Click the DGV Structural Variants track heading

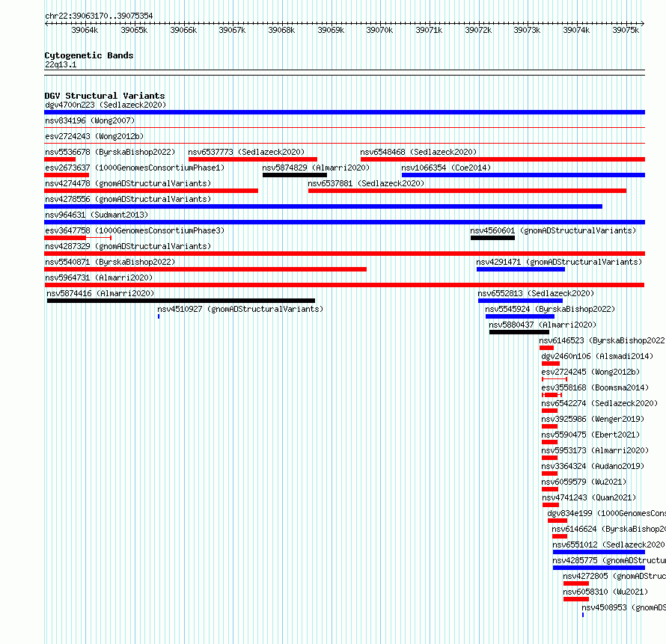tap(105, 96)
